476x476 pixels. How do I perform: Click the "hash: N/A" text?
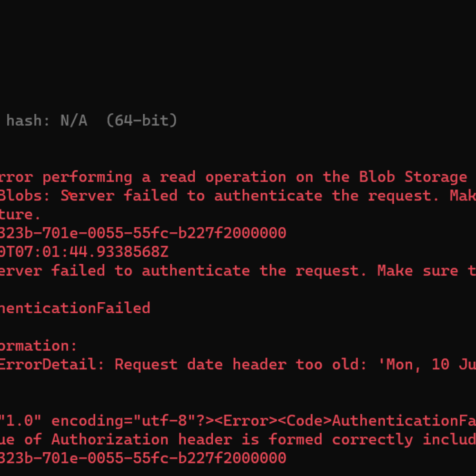point(46,121)
